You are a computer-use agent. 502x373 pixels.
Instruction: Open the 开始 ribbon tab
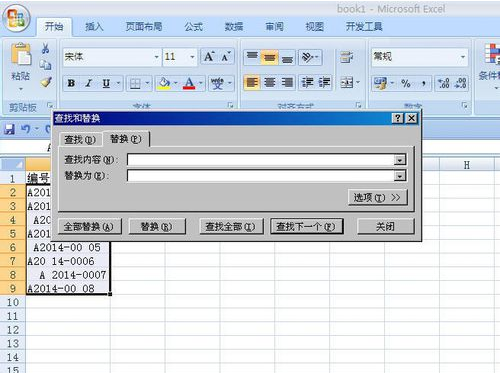(54, 26)
